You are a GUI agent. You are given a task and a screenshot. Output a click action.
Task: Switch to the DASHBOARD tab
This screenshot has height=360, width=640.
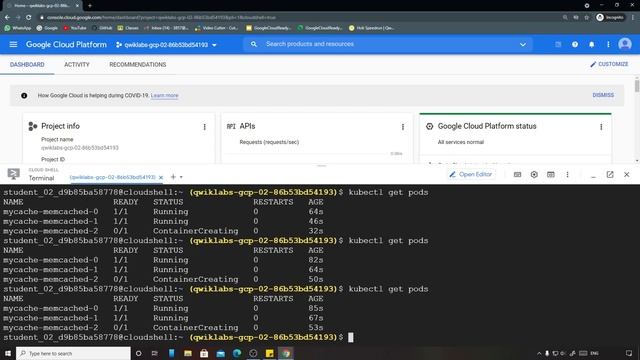[27, 64]
